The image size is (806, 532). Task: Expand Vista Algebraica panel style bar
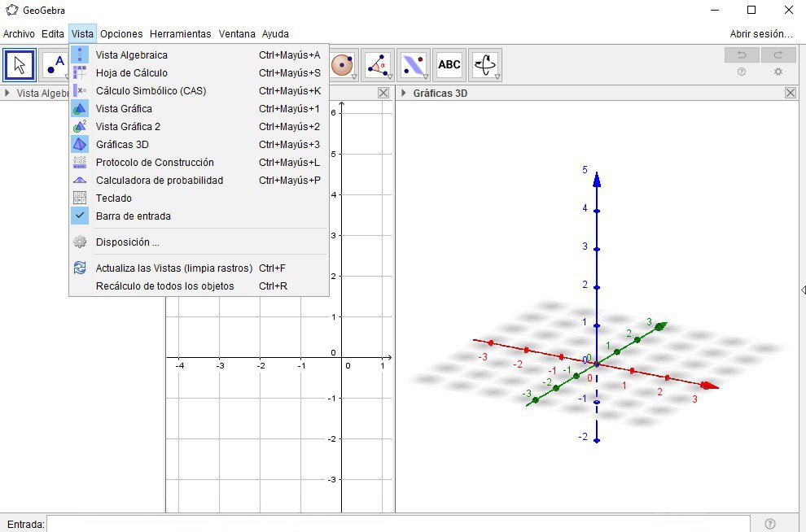(7, 93)
